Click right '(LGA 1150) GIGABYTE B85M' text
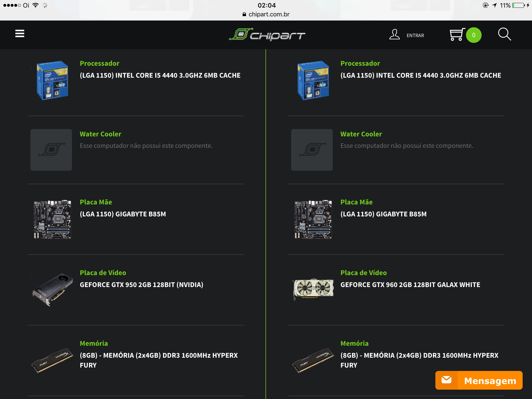 384,214
